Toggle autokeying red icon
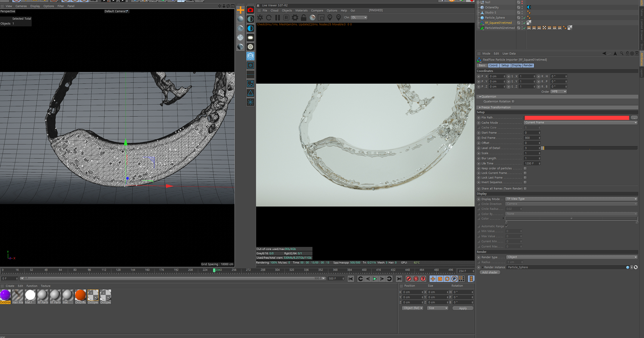 tap(416, 279)
